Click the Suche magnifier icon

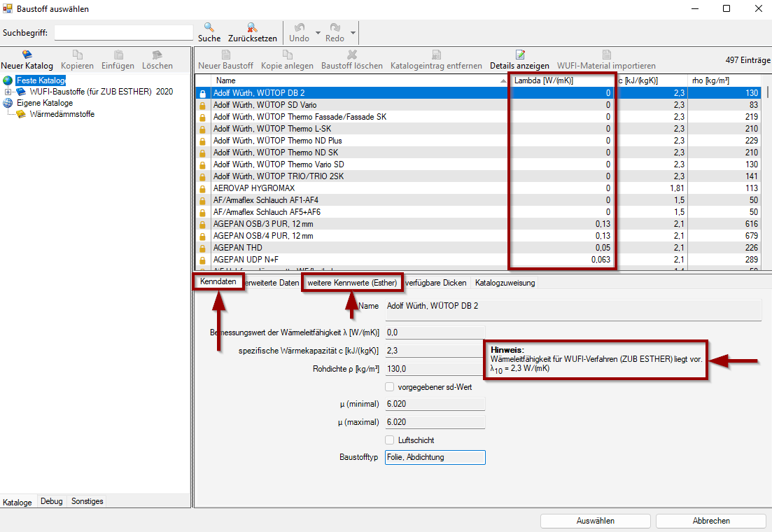pyautogui.click(x=209, y=28)
